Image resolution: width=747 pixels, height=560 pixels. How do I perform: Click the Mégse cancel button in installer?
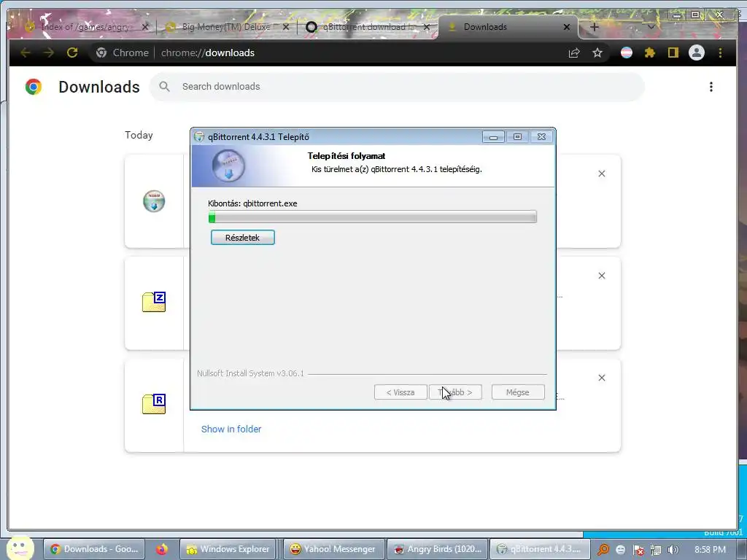(518, 392)
